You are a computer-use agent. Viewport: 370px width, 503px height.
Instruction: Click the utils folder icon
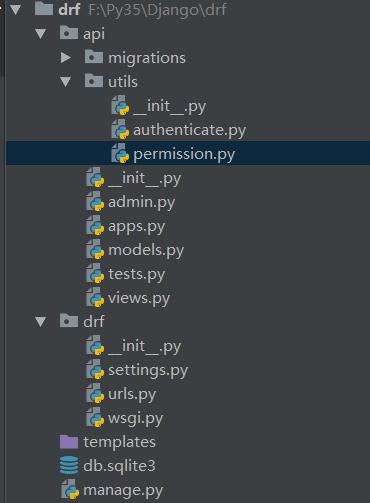94,81
